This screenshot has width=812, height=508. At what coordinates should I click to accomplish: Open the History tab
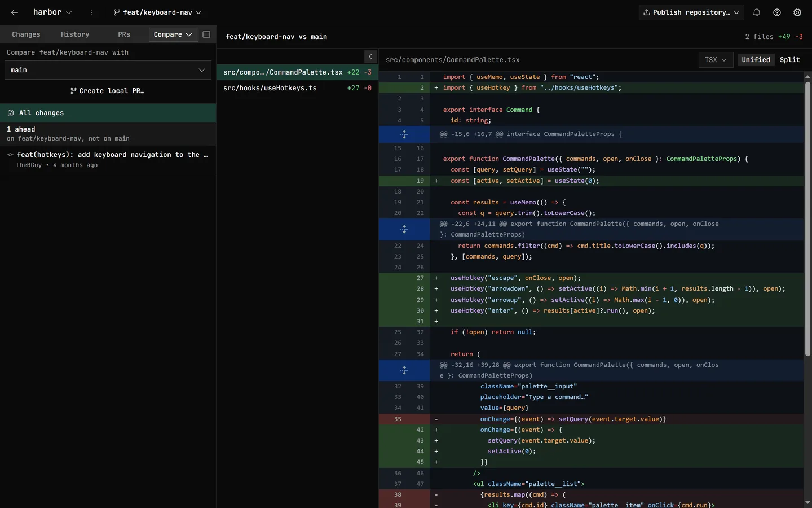(75, 34)
